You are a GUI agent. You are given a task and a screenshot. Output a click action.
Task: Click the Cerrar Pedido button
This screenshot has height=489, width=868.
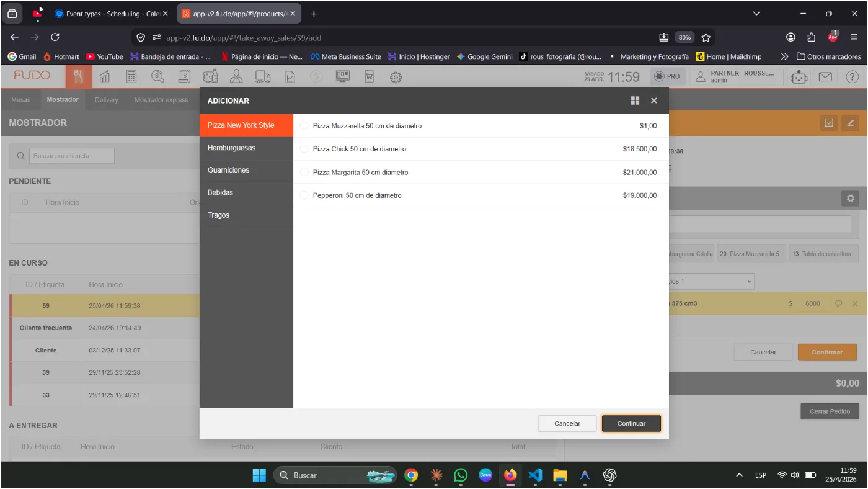[830, 411]
